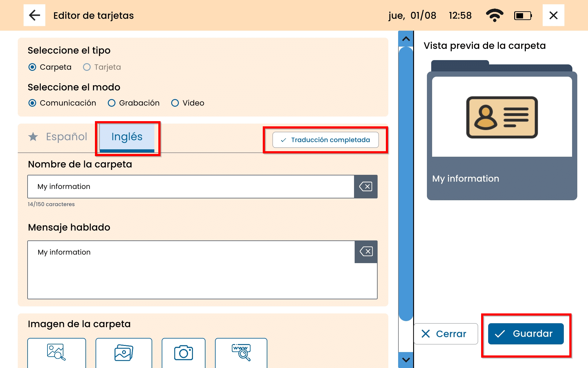This screenshot has width=588, height=368.
Task: Choose the Video mode
Action: click(175, 103)
